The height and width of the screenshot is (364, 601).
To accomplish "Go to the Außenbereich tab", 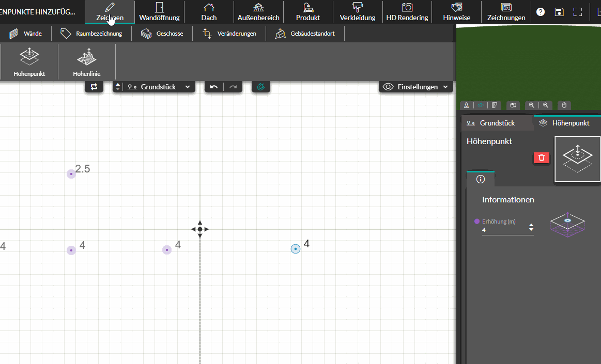I will coord(258,12).
